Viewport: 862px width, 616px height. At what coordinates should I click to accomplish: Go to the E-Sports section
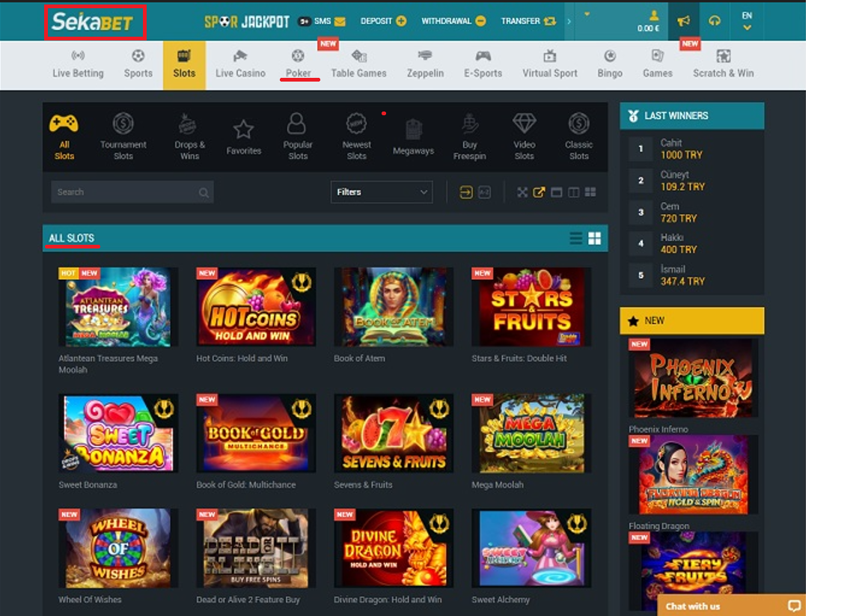(x=483, y=65)
